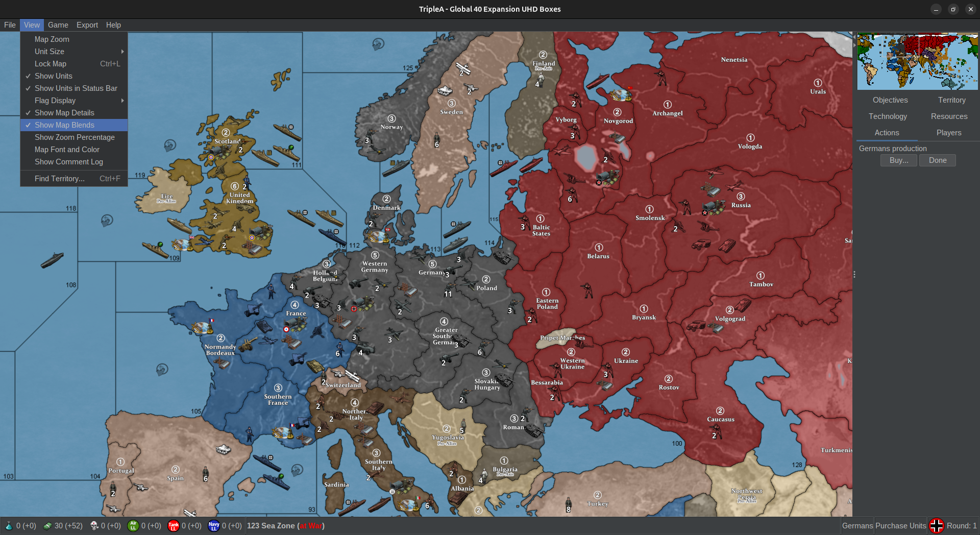Open the Game menu
The image size is (980, 535).
point(58,25)
